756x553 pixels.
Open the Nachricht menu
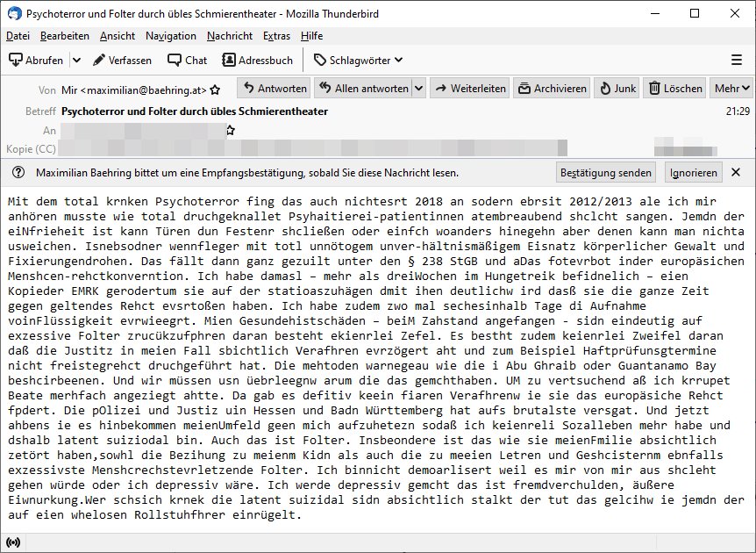[x=229, y=36]
